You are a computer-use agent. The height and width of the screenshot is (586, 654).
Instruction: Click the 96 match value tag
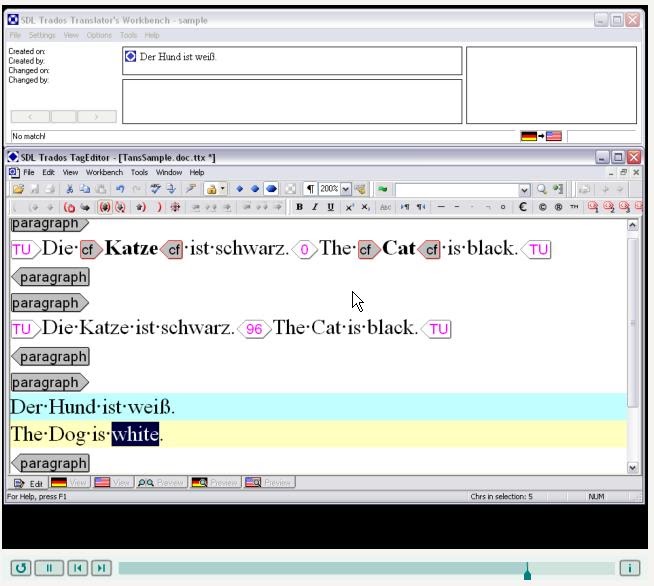click(254, 329)
